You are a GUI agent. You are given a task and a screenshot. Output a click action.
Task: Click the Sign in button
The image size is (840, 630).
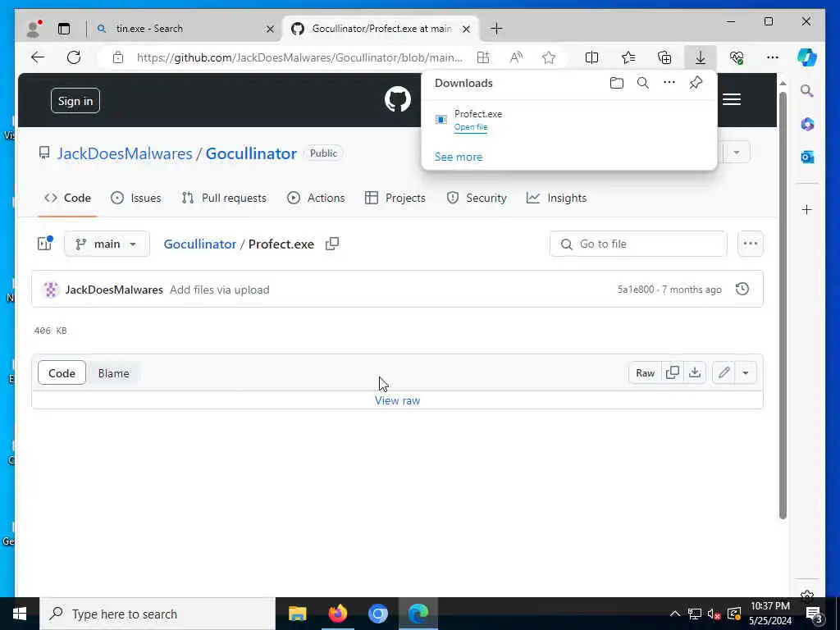click(75, 101)
